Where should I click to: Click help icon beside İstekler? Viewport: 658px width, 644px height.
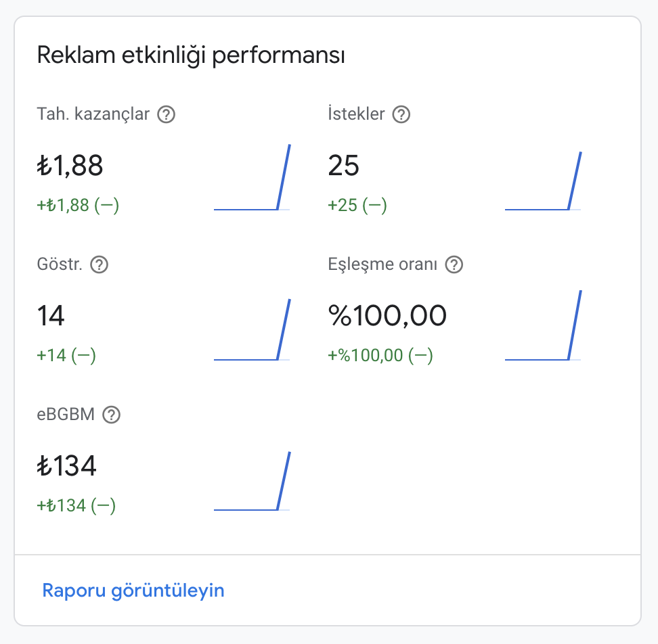click(x=401, y=114)
